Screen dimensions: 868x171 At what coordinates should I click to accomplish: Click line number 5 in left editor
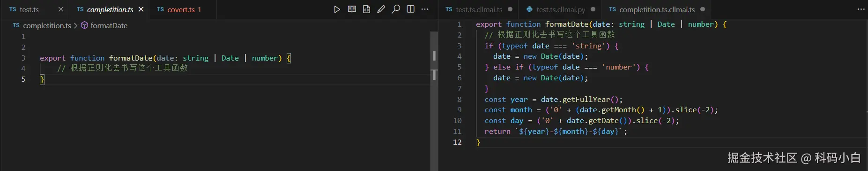(x=23, y=79)
